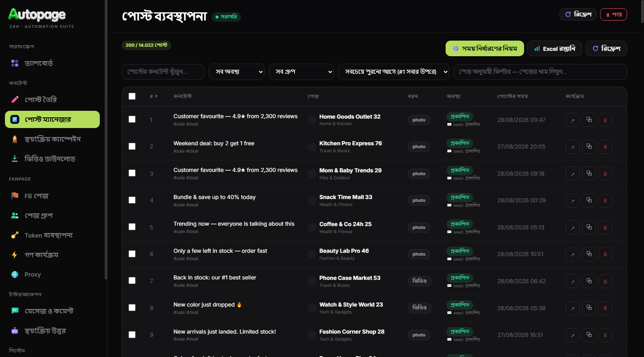Duplicate the Beauty Lab Pro 46 post
Image resolution: width=644 pixels, height=357 pixels.
(x=589, y=254)
